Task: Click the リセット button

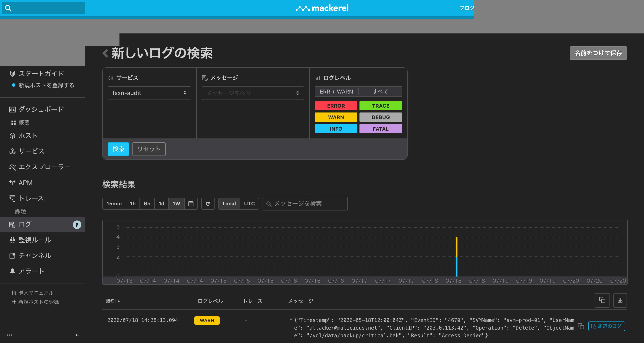Action: (149, 149)
